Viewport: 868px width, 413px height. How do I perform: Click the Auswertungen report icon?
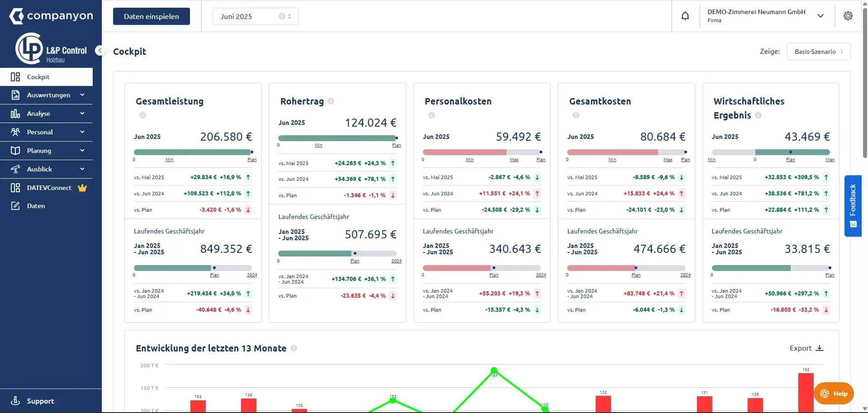pos(15,95)
